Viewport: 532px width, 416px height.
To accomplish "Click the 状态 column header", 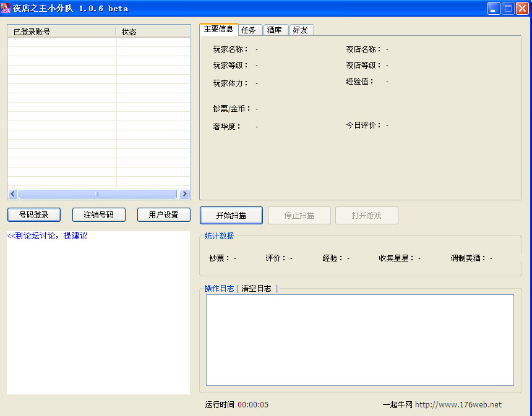I will (152, 32).
